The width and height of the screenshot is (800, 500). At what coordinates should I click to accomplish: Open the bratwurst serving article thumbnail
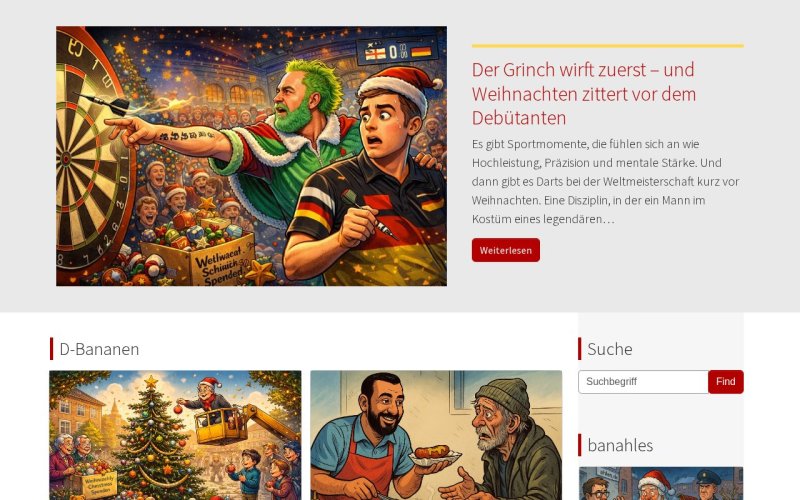436,435
